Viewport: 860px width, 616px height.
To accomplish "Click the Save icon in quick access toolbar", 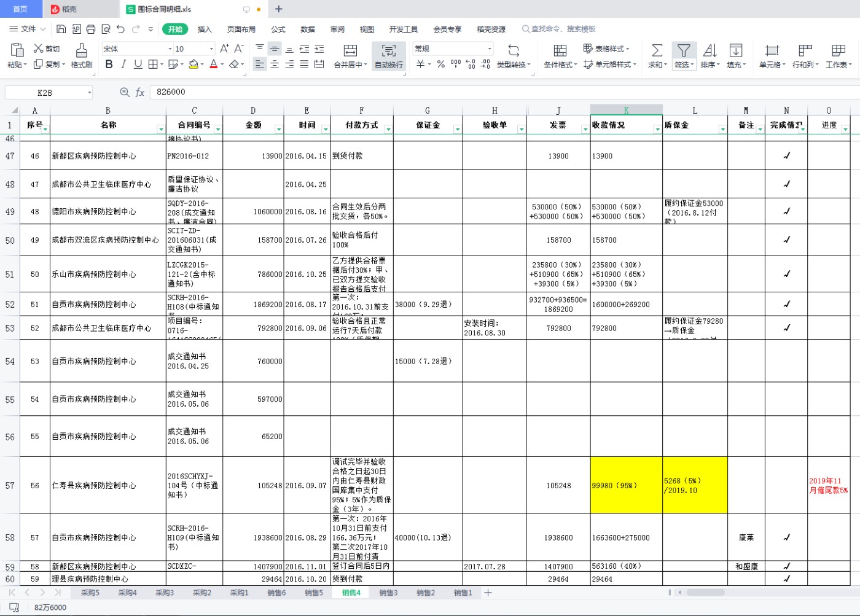I will 61,29.
